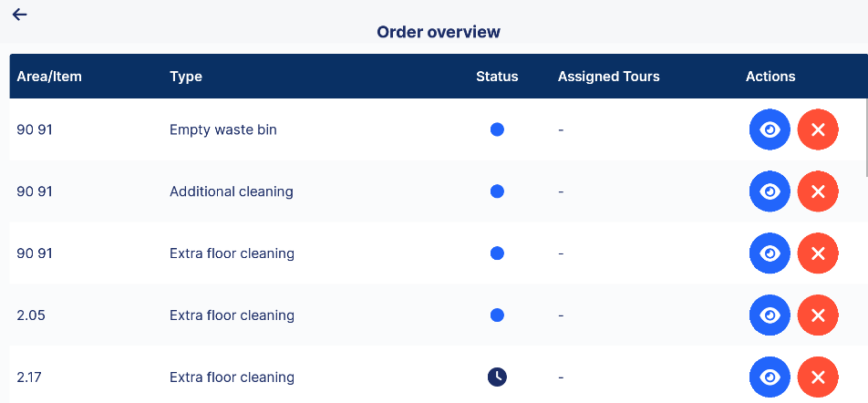Sort by the Area/Item column header
Viewport: 868px width, 403px height.
pyautogui.click(x=49, y=77)
